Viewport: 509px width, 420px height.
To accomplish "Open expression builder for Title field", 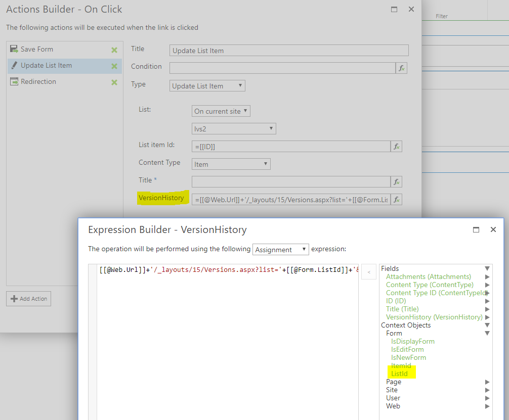I will [397, 182].
